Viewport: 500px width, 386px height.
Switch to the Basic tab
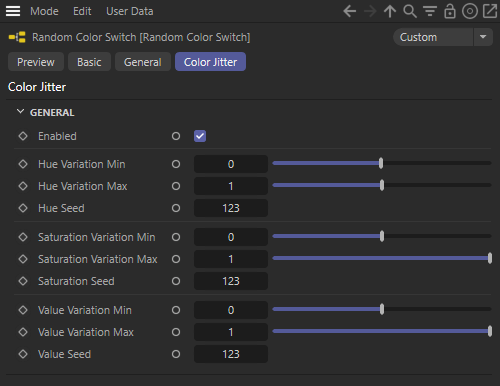point(89,62)
